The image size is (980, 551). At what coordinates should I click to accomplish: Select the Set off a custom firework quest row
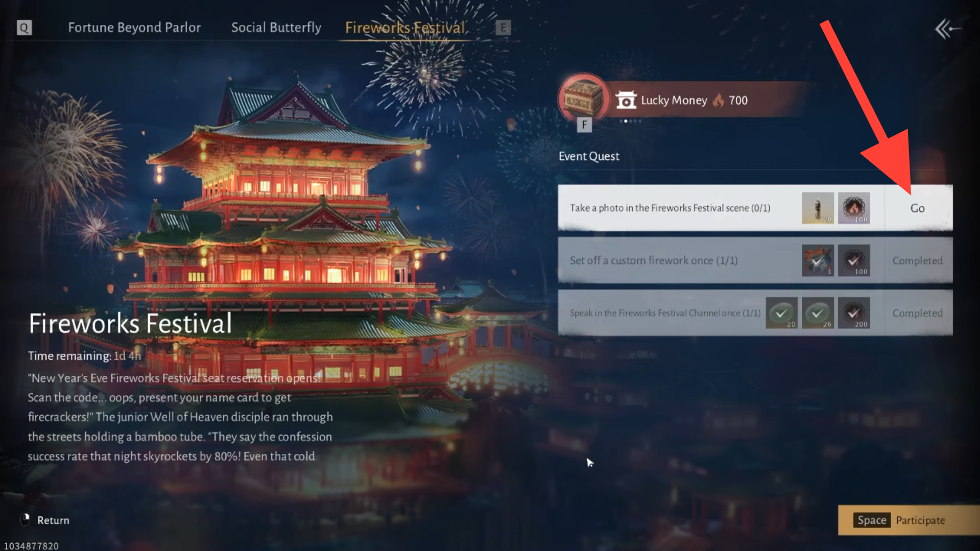pos(755,260)
